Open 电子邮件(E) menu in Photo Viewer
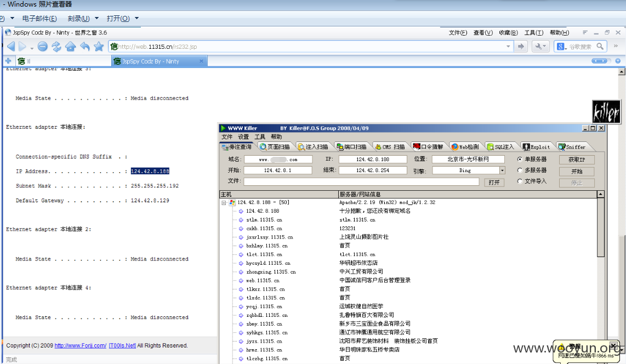The image size is (626, 364). pyautogui.click(x=39, y=18)
